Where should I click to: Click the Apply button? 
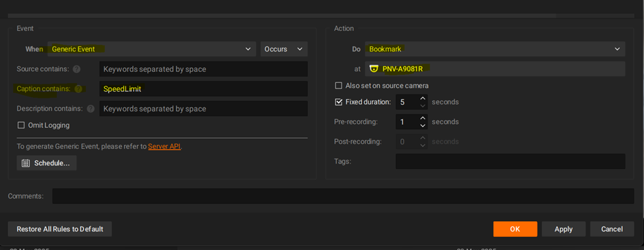click(x=563, y=229)
